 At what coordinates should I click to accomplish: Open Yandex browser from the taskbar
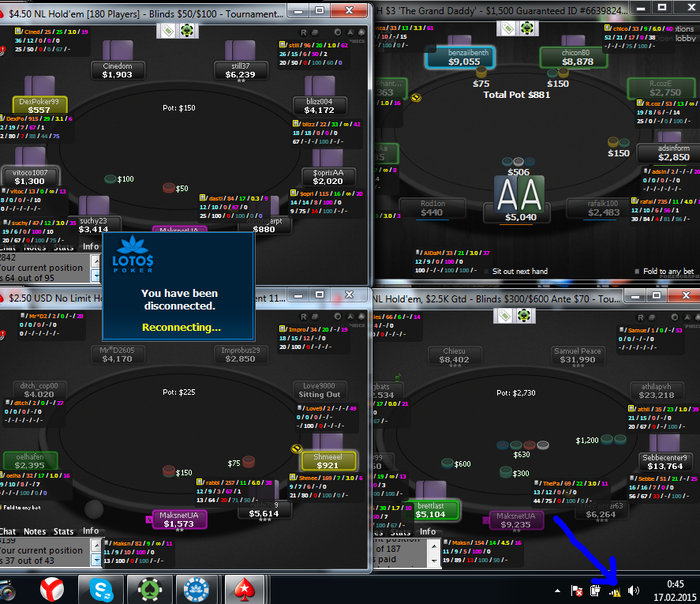(x=52, y=590)
